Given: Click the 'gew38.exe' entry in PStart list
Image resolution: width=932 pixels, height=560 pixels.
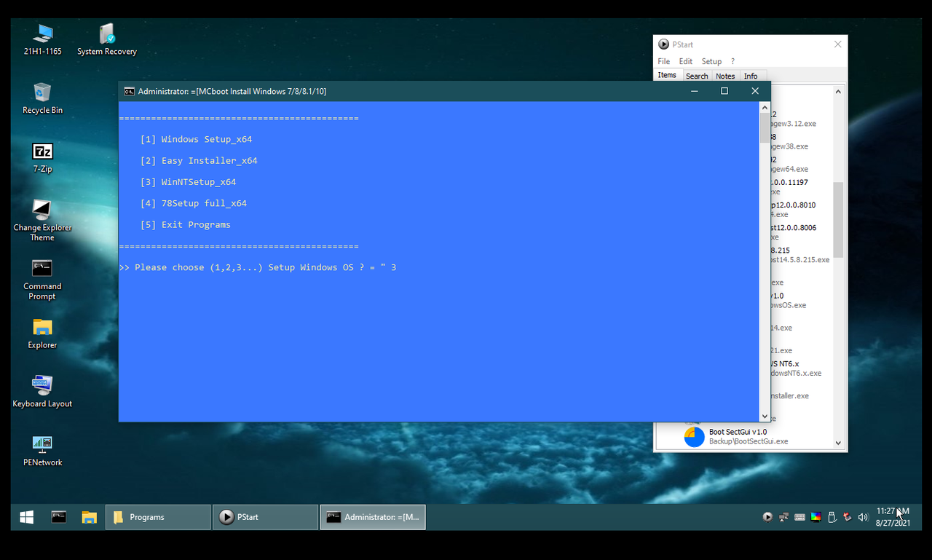Looking at the screenshot, I should click(x=789, y=146).
